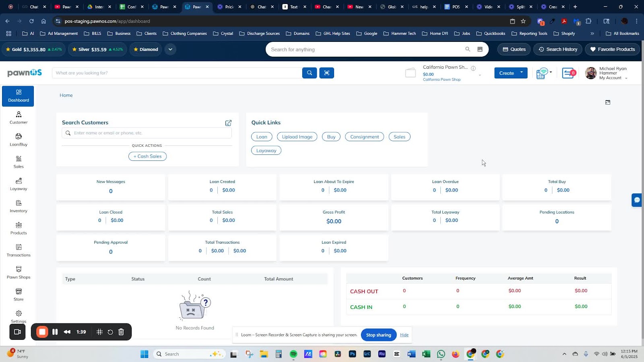Open Diamond price ticker
Screen dimensions: 644x362
tap(145, 49)
